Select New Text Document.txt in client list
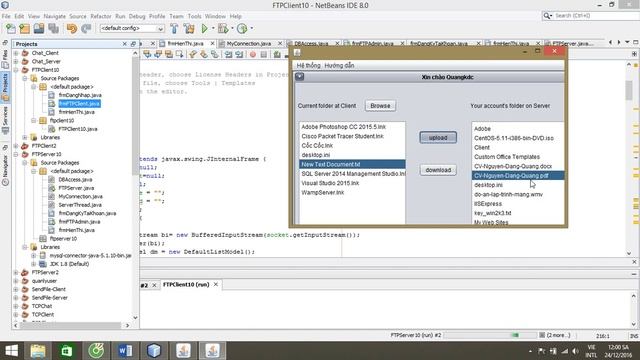 pos(352,164)
